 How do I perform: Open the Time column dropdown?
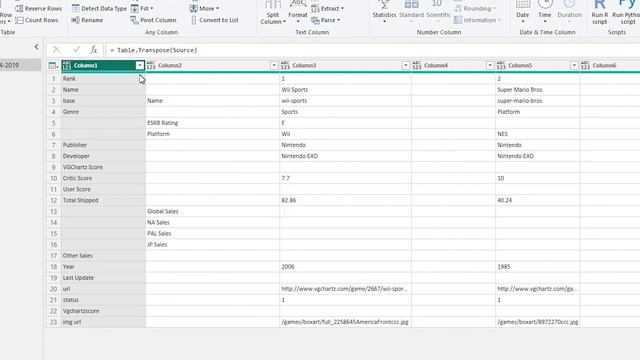544,12
